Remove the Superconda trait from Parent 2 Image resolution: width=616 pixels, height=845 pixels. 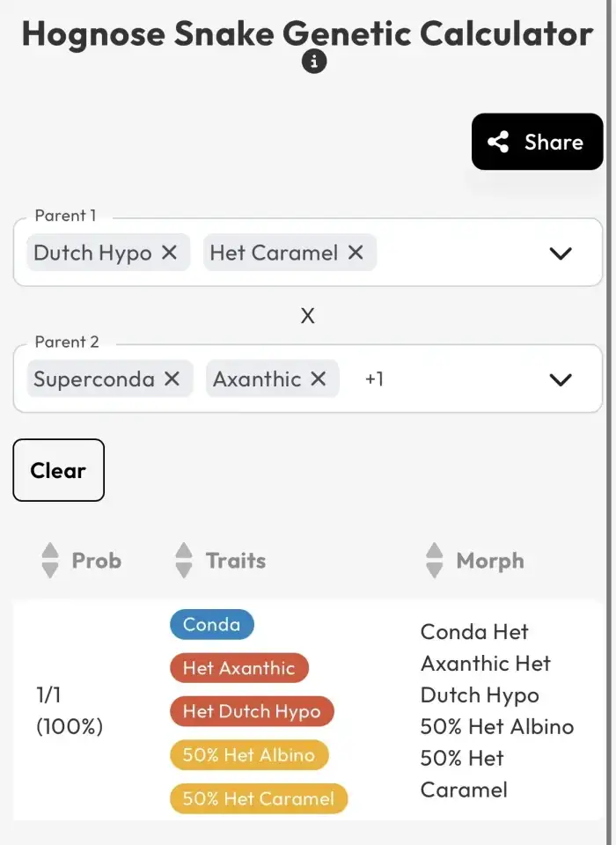[172, 379]
